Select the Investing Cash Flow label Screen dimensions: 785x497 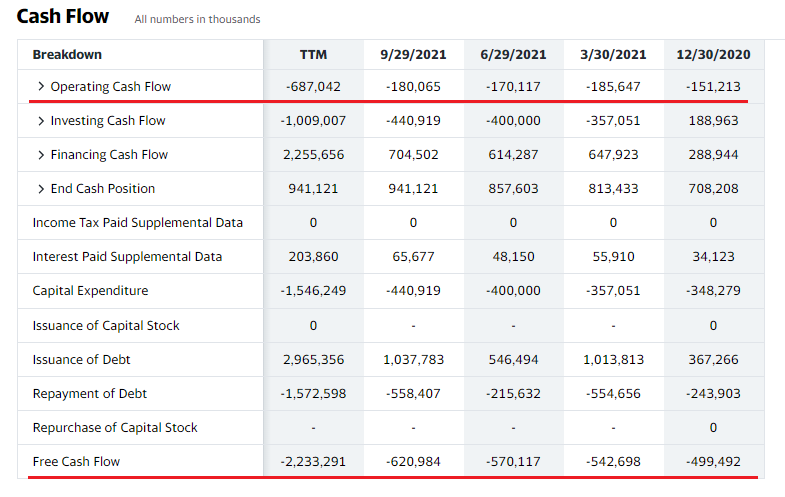[108, 121]
